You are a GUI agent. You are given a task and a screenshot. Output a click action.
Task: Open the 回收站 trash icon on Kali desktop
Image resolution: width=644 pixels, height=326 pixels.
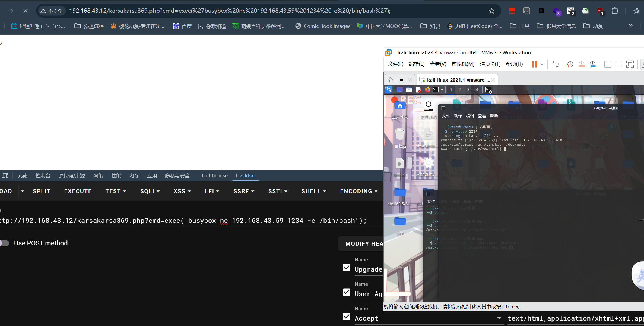point(400,138)
